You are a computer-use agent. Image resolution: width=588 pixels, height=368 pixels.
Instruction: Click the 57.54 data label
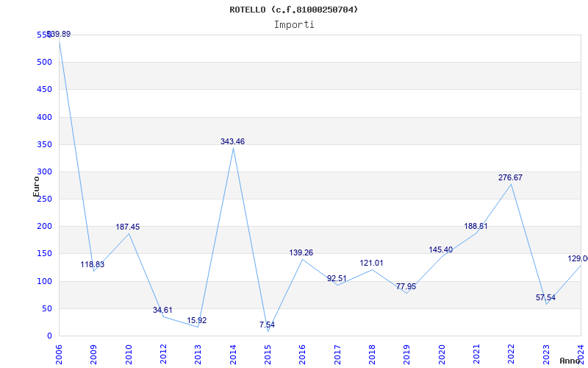pos(545,298)
